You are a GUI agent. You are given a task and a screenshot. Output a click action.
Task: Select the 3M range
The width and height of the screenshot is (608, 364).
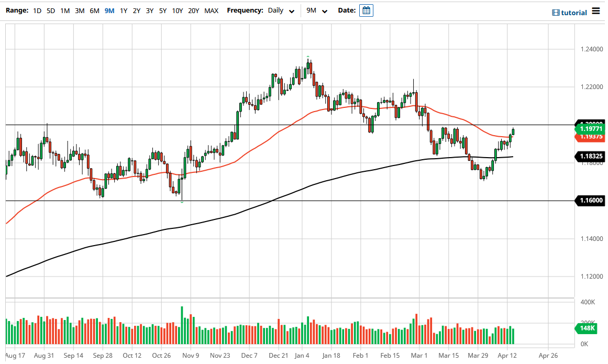[80, 11]
